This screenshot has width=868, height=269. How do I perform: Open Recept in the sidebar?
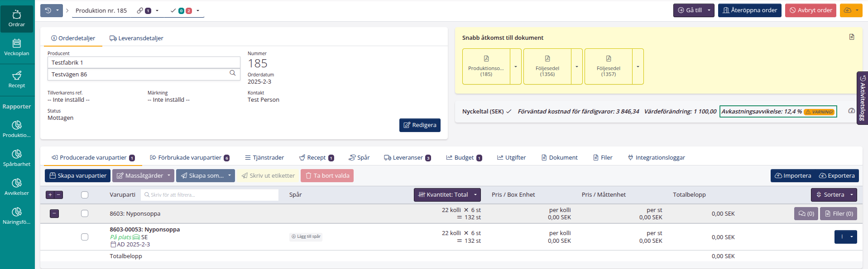click(17, 80)
